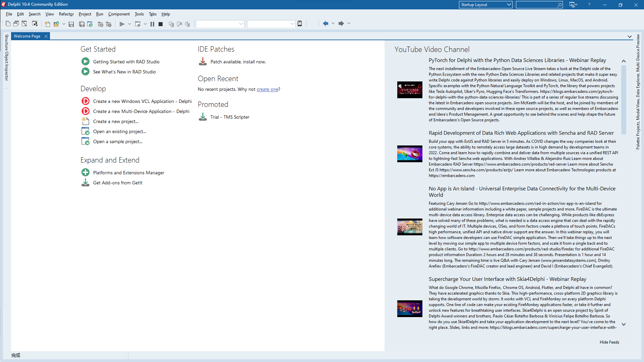Click the blue Back navigation arrow
644x362 pixels.
(325, 23)
